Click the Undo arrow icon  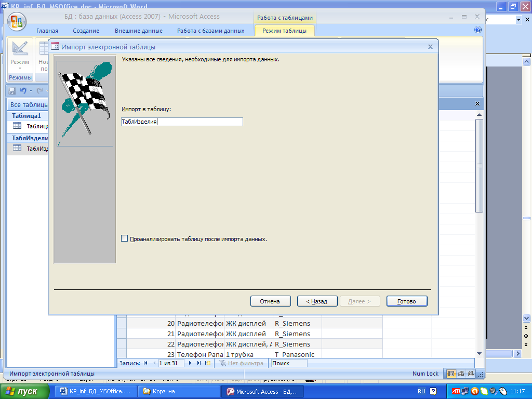[23, 90]
